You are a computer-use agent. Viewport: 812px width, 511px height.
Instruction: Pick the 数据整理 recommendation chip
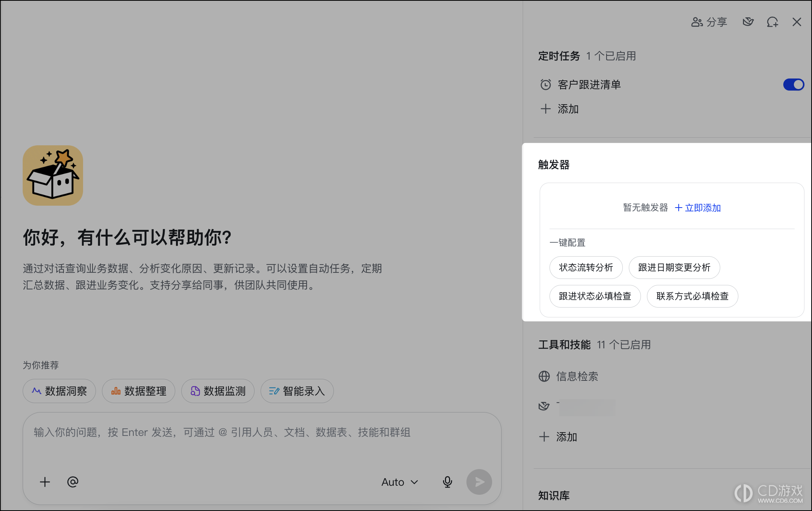click(139, 391)
